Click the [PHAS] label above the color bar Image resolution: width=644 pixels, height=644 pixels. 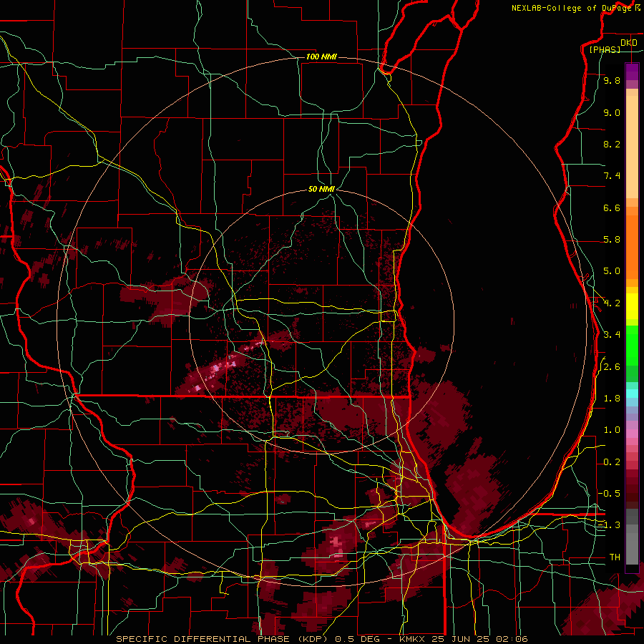click(x=605, y=49)
